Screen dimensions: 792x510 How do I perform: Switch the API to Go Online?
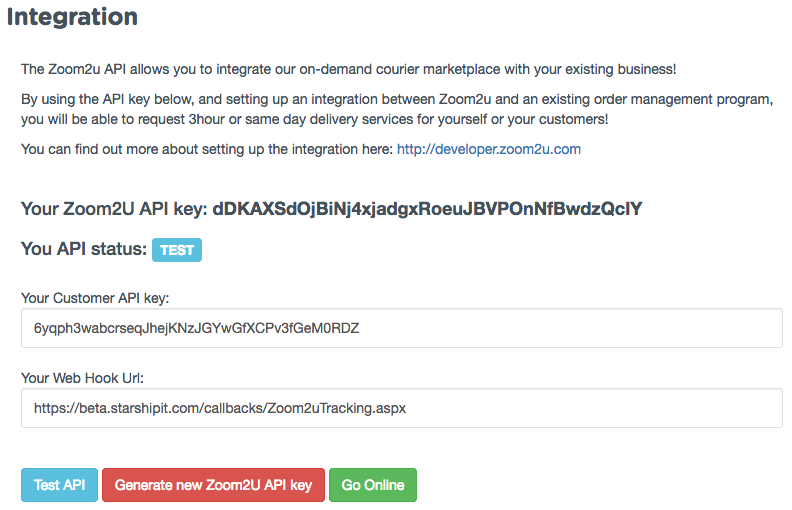click(373, 485)
